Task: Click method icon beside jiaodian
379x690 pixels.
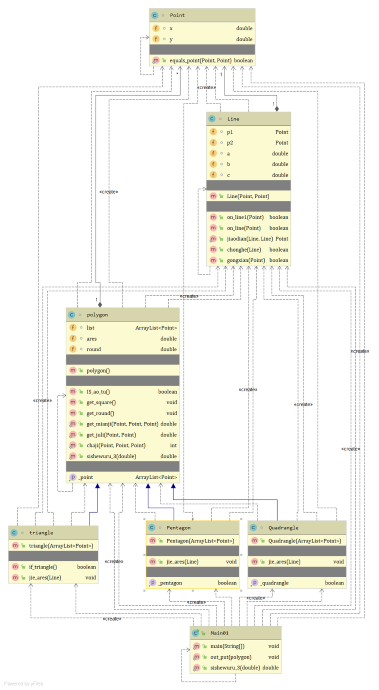Action: pyautogui.click(x=213, y=239)
